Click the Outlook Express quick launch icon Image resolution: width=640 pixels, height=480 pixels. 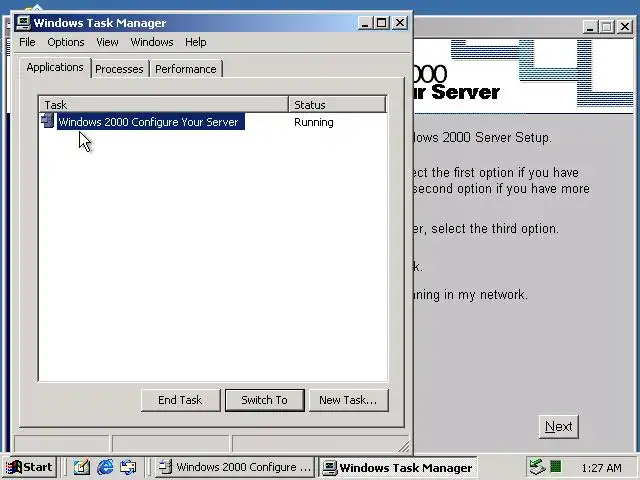tap(128, 467)
